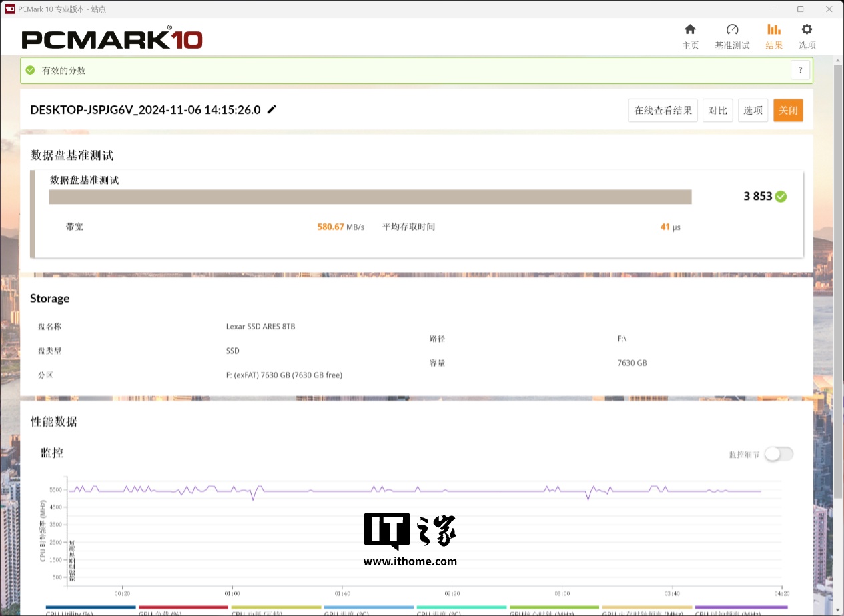Select the 结果 bar chart icon
844x616 pixels.
point(773,30)
